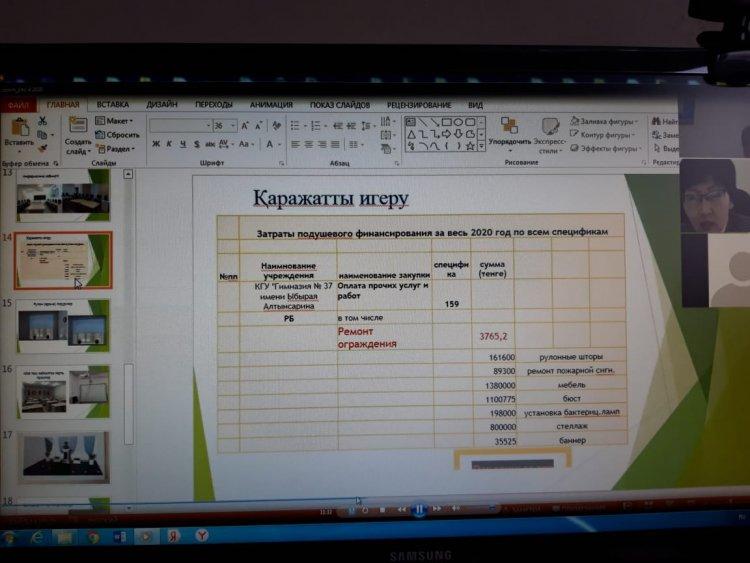Screen dimensions: 750x563
Task: Toggle strikethrough abc formatting
Action: click(x=210, y=144)
